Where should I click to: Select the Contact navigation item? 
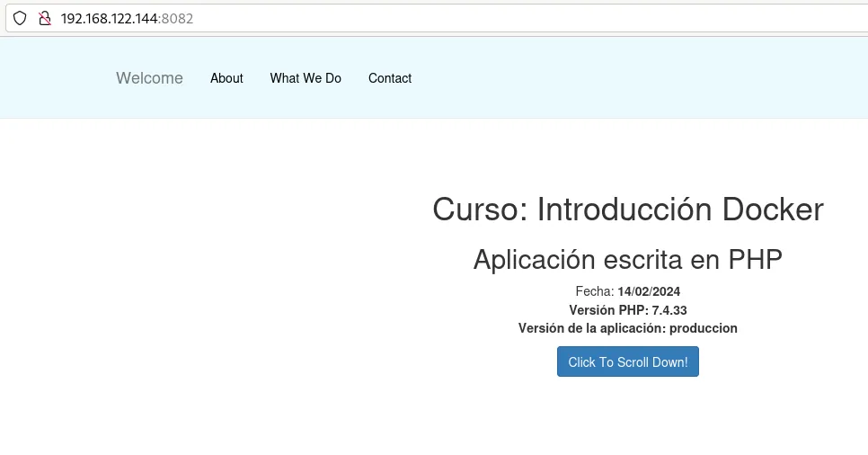(390, 78)
